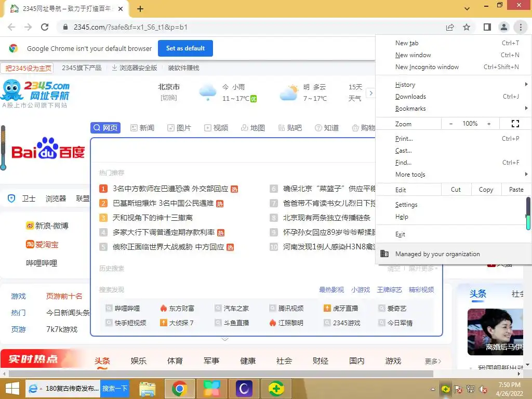Decrease zoom with the minus button
Viewport: 532px width, 399px height.
tap(450, 124)
